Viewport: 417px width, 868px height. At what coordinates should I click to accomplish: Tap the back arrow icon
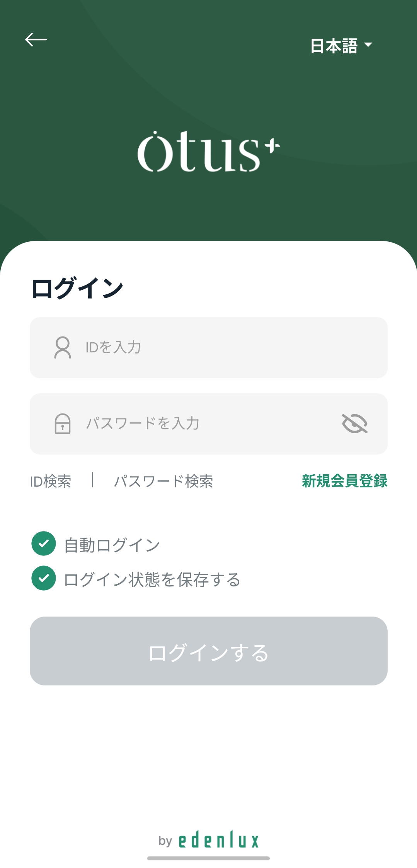36,39
